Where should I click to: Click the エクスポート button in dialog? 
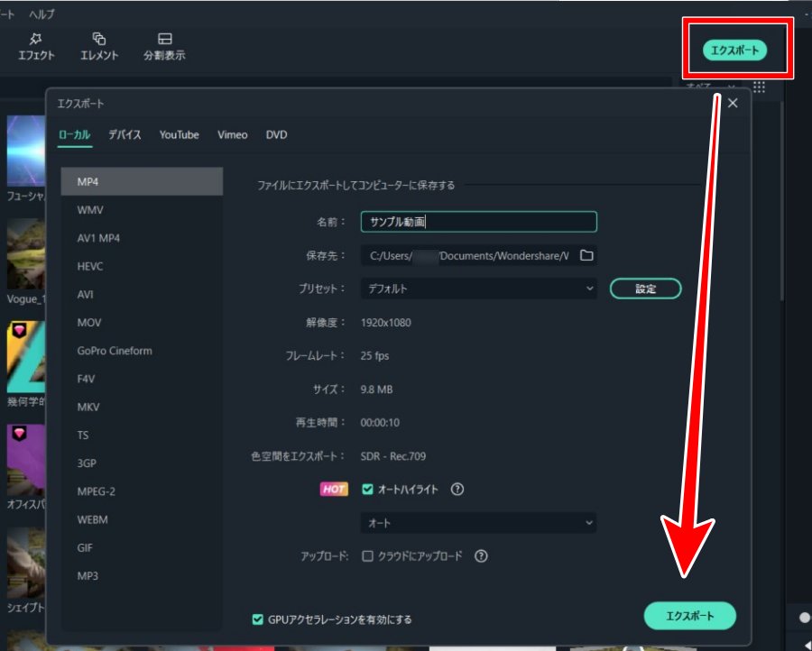pos(690,616)
